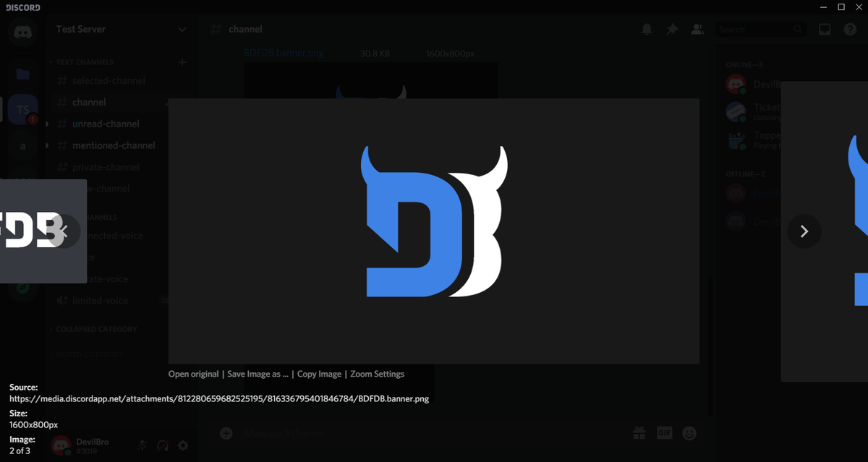868x462 pixels.
Task: Open the Nitro gift icon
Action: coord(639,433)
